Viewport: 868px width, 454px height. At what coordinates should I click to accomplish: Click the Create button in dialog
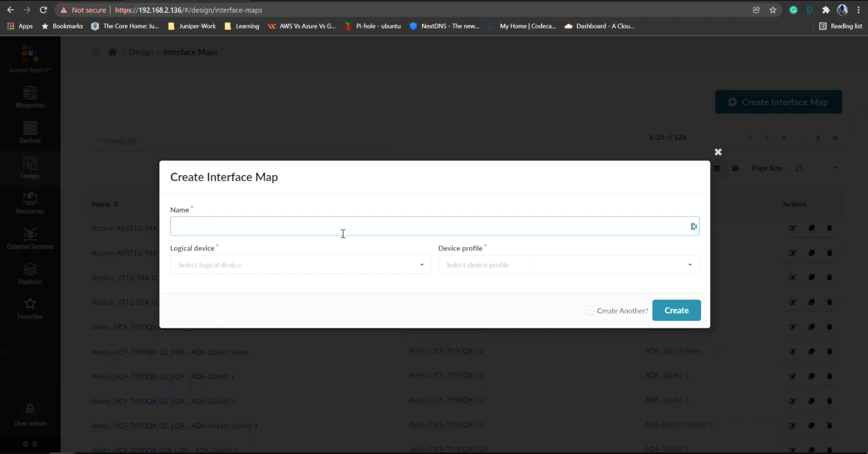[x=676, y=310]
